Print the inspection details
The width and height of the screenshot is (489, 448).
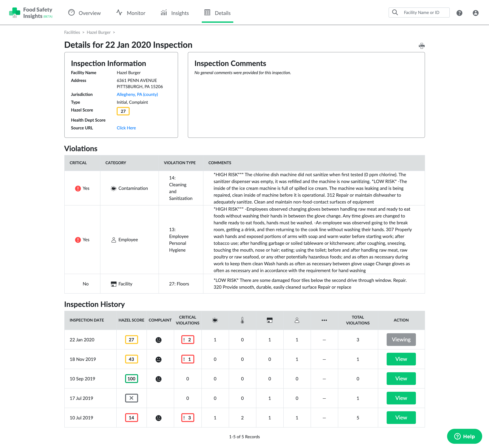[x=422, y=46]
